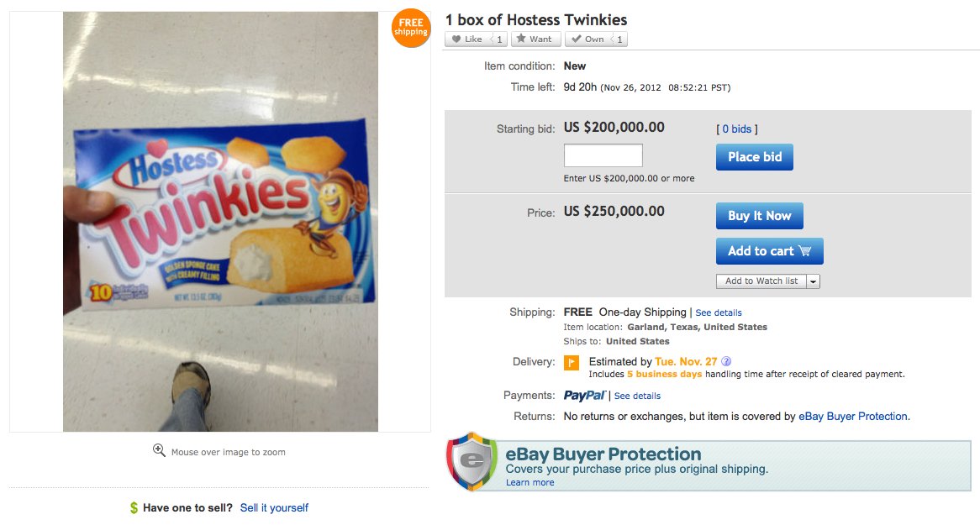Click Add to Watch list button
980x525 pixels.
(x=761, y=281)
